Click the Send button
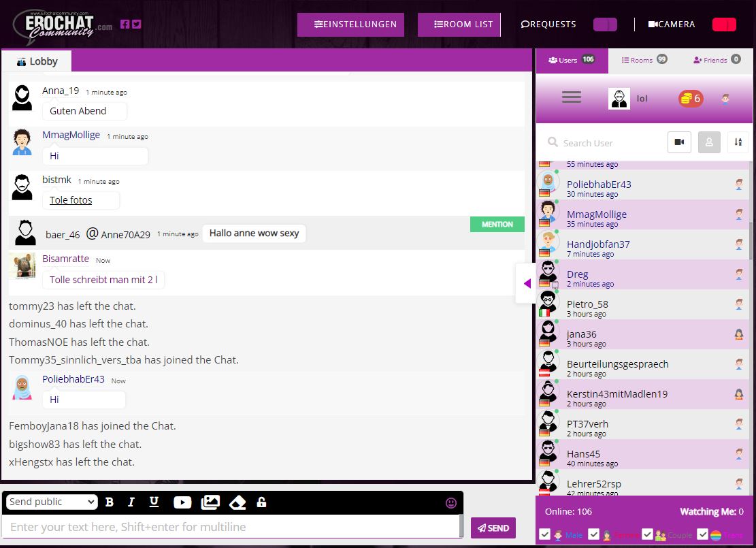The width and height of the screenshot is (756, 548). 493,528
